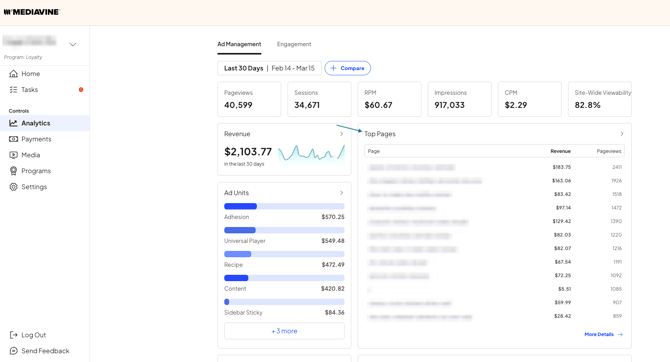The width and height of the screenshot is (670, 362).
Task: Click the $2,103.77 revenue total
Action: click(248, 152)
